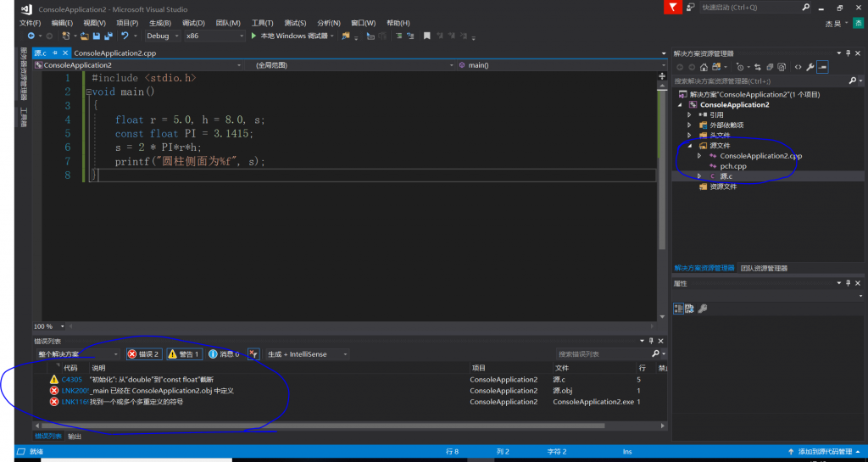Click the LNK2005 error code link
The height and width of the screenshot is (462, 868).
(x=75, y=391)
